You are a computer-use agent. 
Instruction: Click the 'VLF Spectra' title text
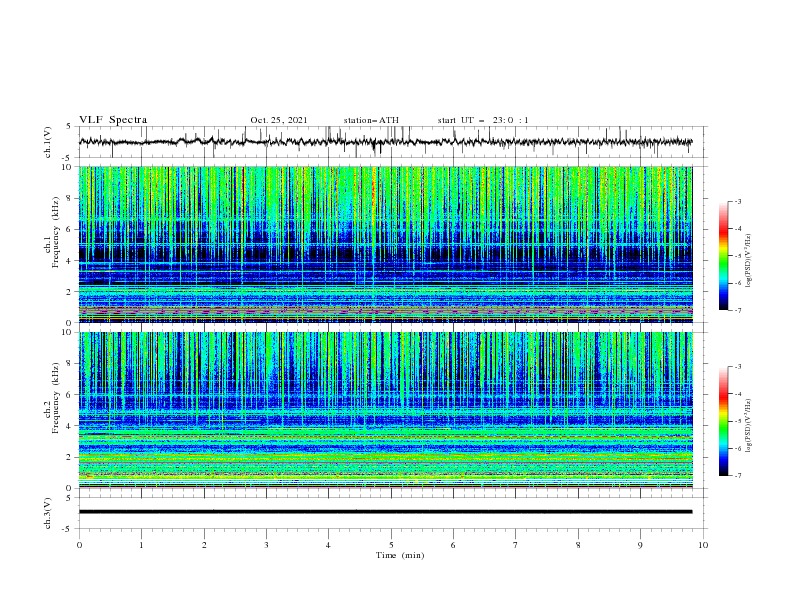coord(113,120)
